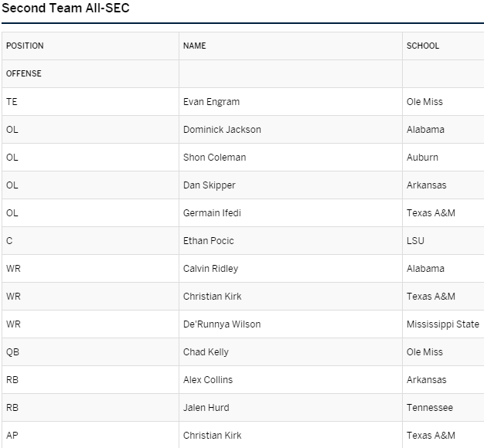Click the Second Team All-SEC heading
Screen dimensions: 484x448
point(66,8)
